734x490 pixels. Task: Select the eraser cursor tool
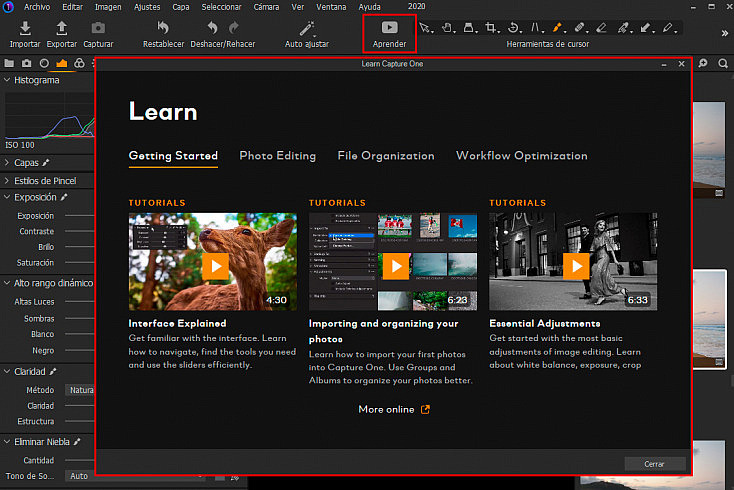coord(602,28)
